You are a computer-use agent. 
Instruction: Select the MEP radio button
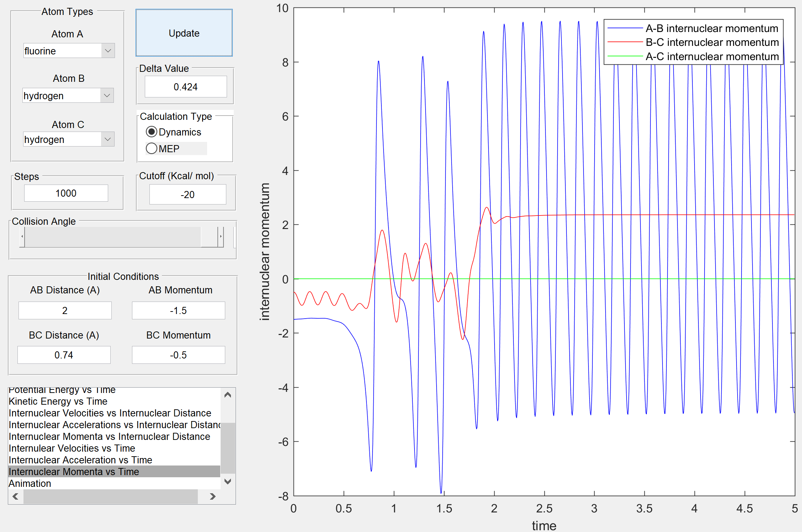(152, 148)
